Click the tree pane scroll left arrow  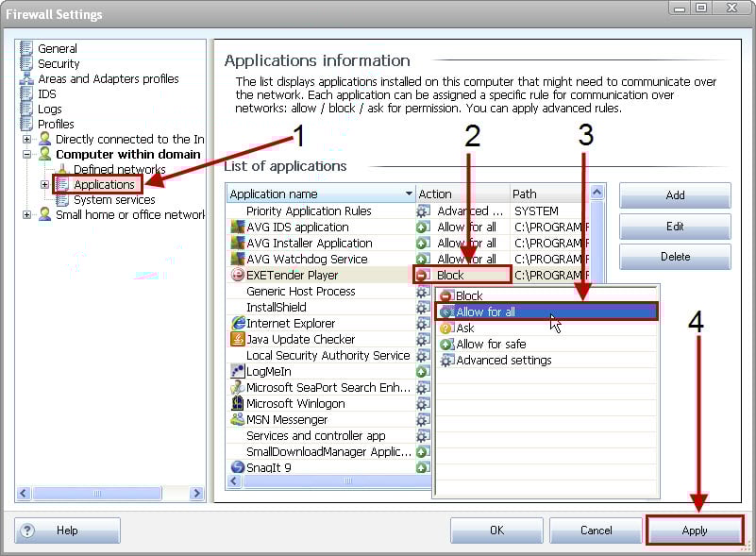point(24,494)
